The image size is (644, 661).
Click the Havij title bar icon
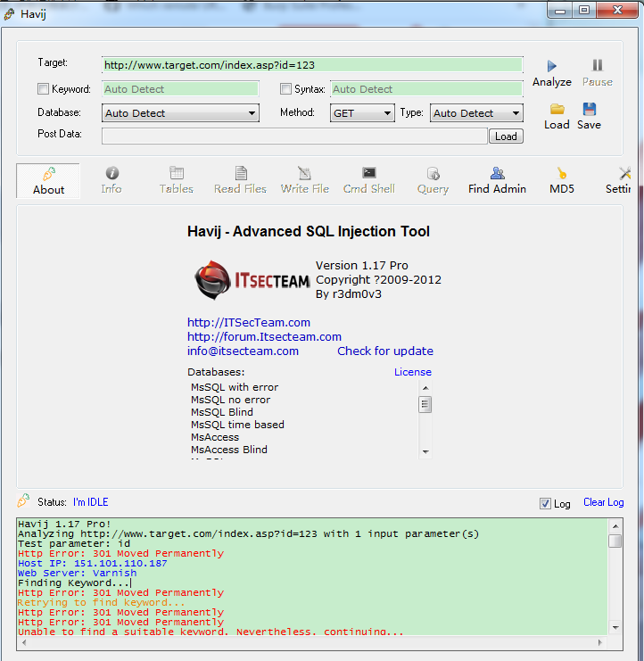pos(9,15)
